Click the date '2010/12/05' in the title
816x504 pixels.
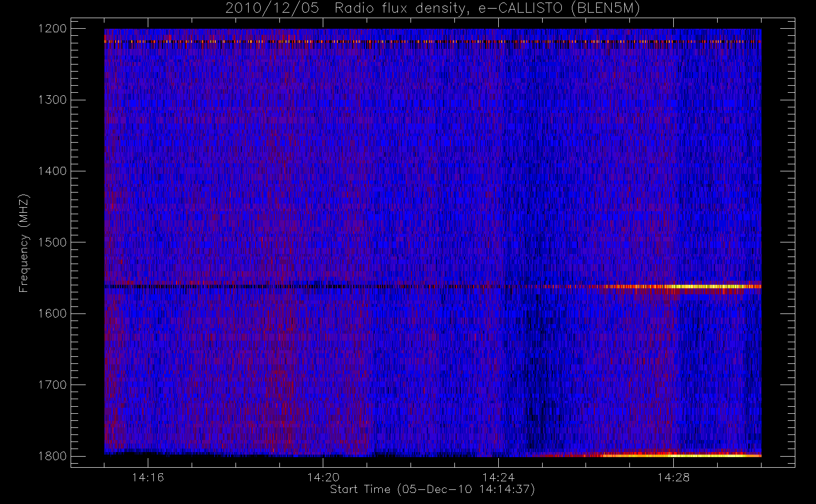[272, 9]
